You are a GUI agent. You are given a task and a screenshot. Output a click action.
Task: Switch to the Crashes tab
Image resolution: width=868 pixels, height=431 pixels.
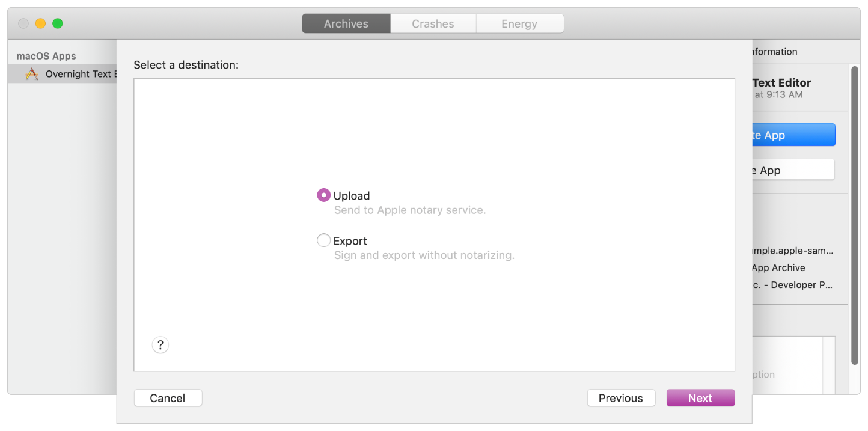click(433, 23)
